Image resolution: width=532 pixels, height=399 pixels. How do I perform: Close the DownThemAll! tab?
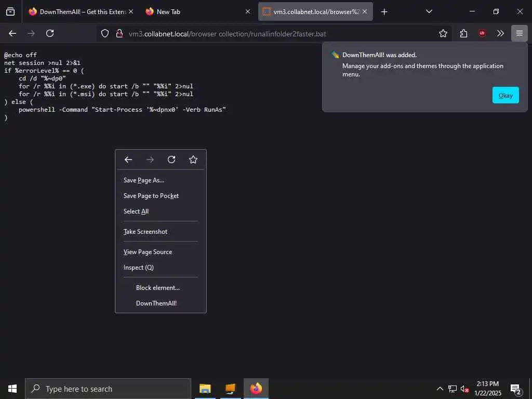point(131,11)
